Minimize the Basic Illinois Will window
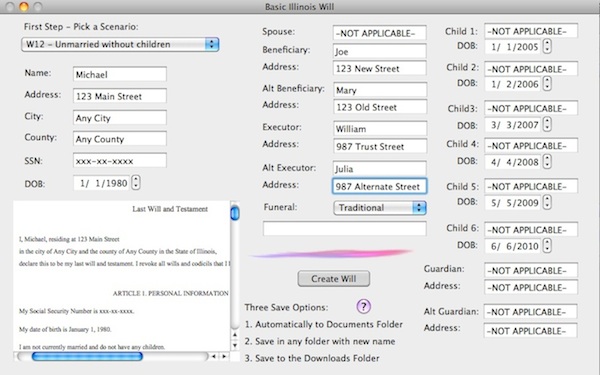The height and width of the screenshot is (375, 600). coord(24,7)
